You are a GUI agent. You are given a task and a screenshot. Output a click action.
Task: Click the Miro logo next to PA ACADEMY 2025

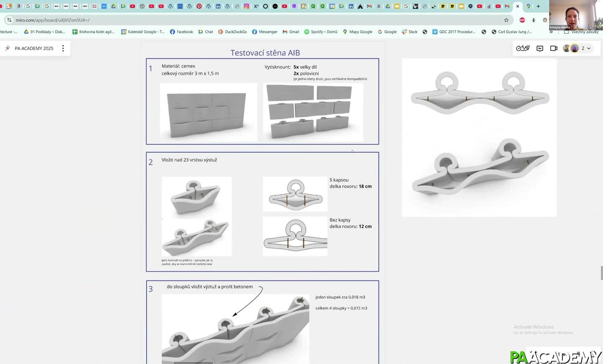[8, 49]
